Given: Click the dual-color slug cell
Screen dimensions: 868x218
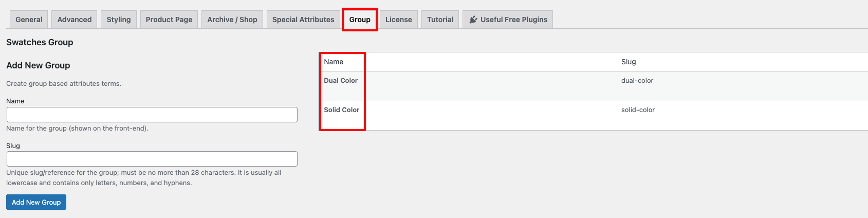Looking at the screenshot, I should pos(637,81).
